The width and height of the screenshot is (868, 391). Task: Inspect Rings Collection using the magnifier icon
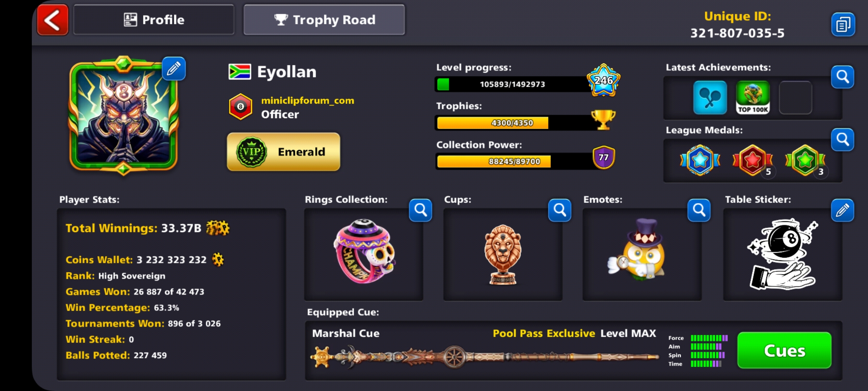(421, 210)
